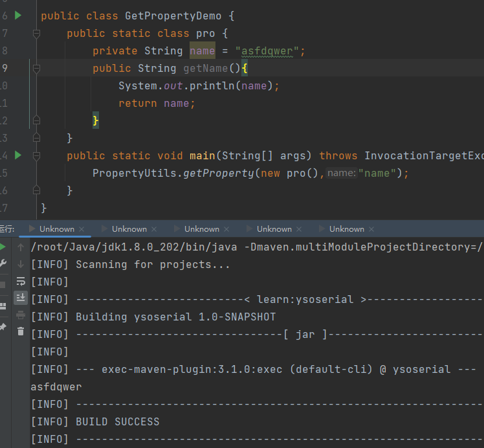Jump down the stack trace with down arrow

21,264
